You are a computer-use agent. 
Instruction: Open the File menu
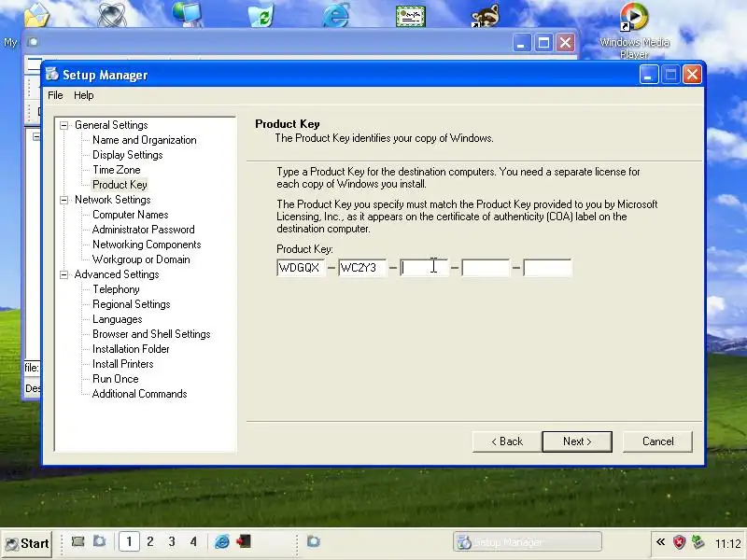(x=55, y=95)
